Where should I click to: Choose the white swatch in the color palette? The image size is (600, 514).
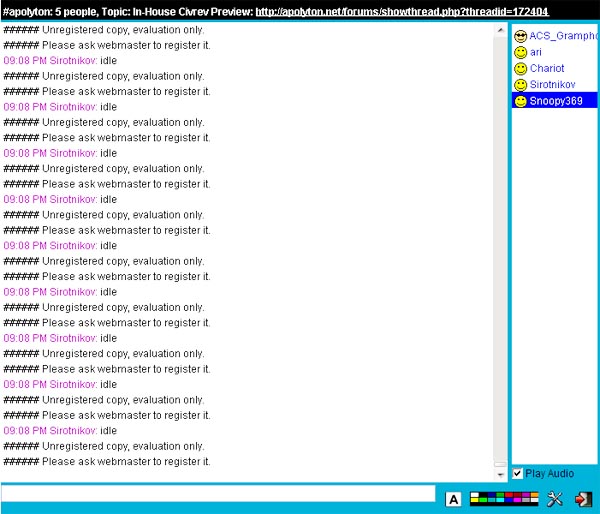pos(475,495)
